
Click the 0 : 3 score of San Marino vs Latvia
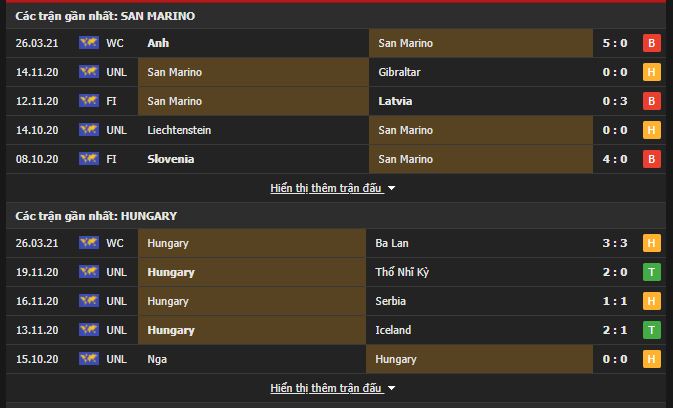(615, 101)
